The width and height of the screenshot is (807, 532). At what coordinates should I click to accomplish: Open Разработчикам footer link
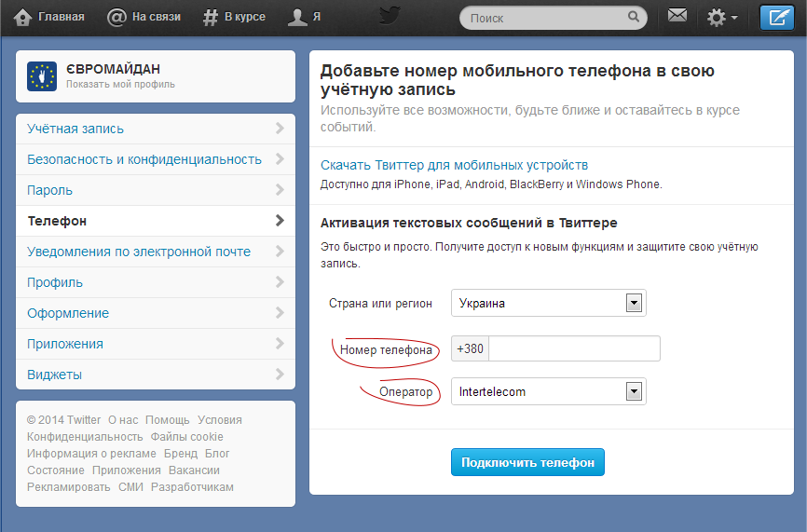point(192,486)
